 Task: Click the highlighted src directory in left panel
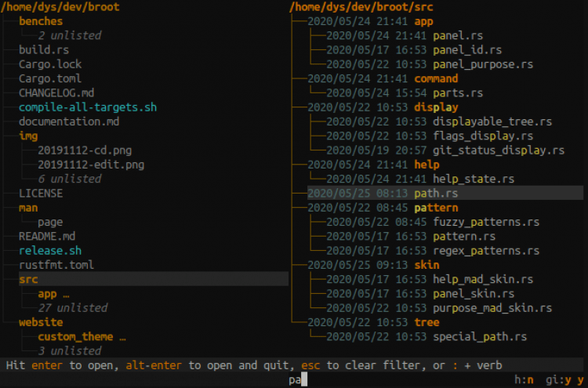point(154,279)
